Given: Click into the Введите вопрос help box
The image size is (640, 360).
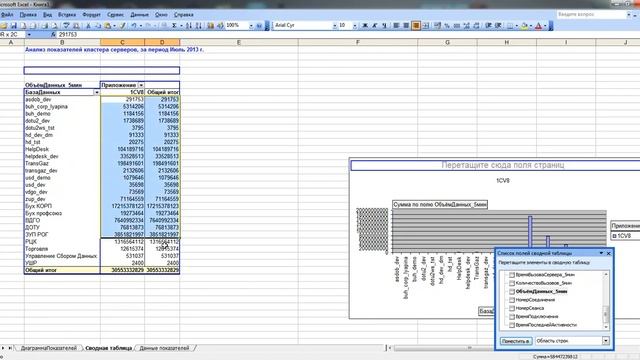Looking at the screenshot, I should [x=592, y=15].
